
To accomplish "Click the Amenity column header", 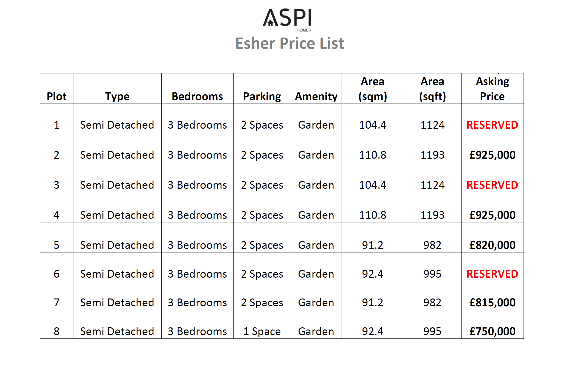I will [x=316, y=96].
